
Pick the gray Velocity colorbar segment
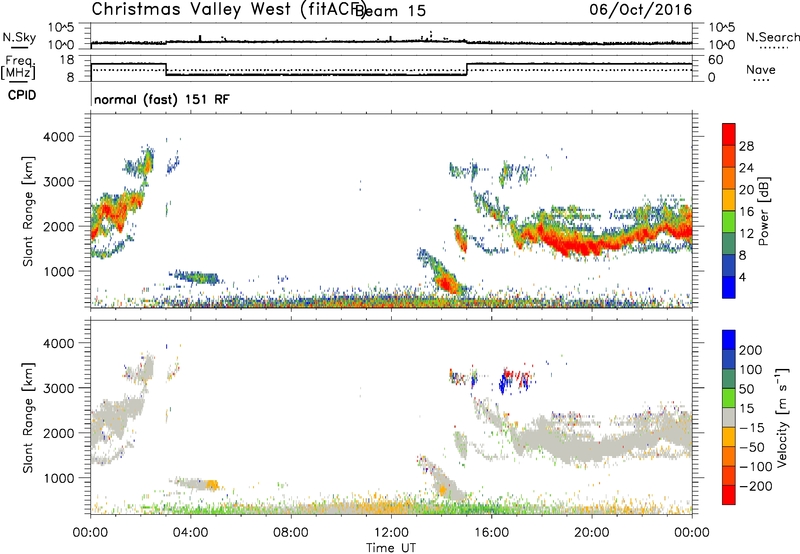point(729,417)
